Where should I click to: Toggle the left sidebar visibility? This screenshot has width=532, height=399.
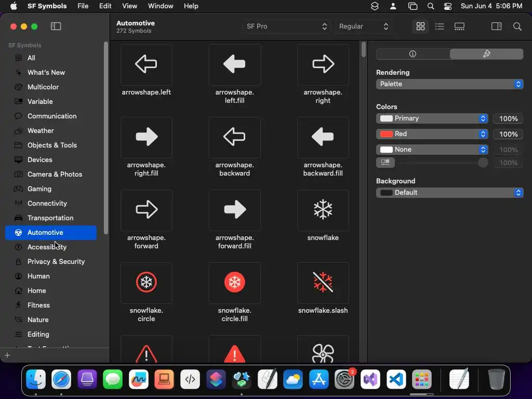56,26
